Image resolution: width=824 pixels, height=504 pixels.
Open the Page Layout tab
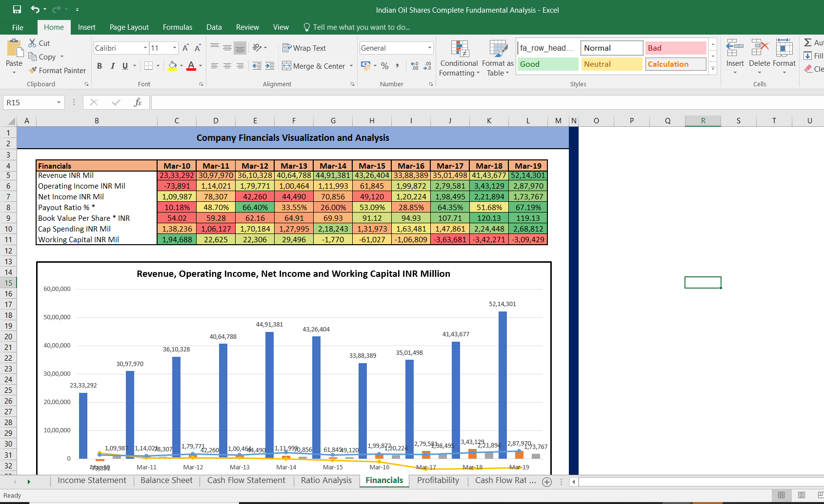click(129, 27)
